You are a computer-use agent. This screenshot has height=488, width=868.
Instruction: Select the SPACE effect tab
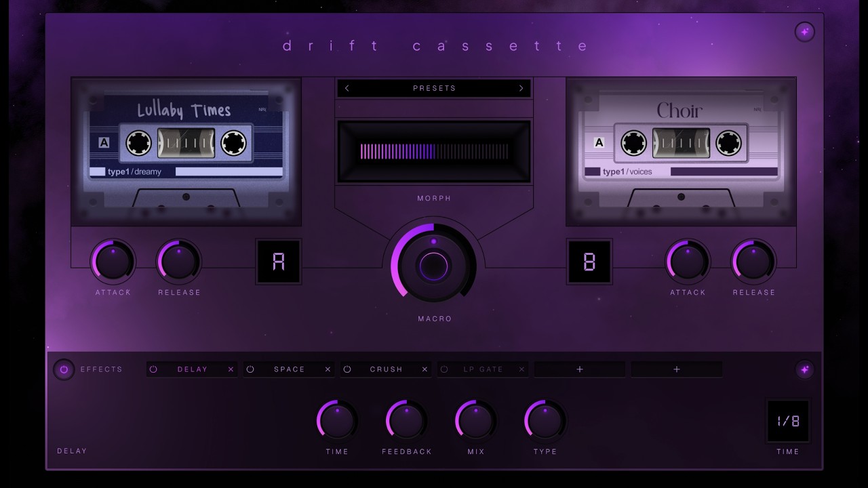point(289,369)
